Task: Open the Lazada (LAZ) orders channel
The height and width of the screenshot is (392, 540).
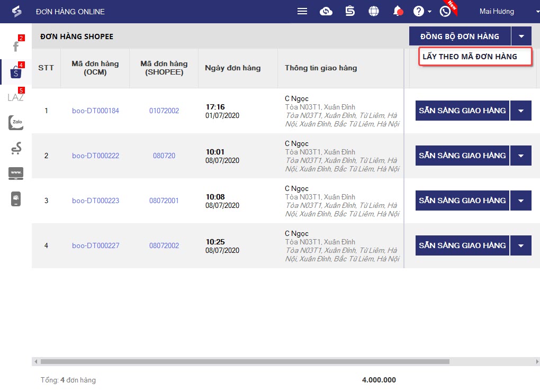Action: pos(16,97)
